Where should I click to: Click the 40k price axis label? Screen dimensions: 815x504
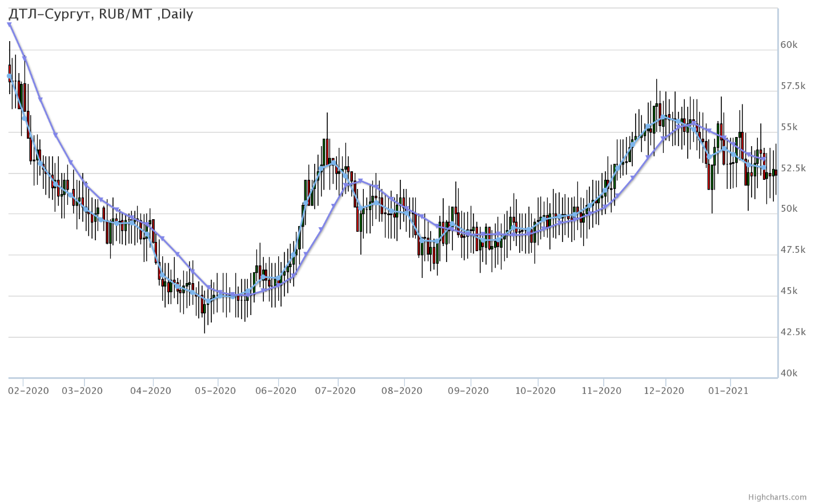(x=789, y=373)
